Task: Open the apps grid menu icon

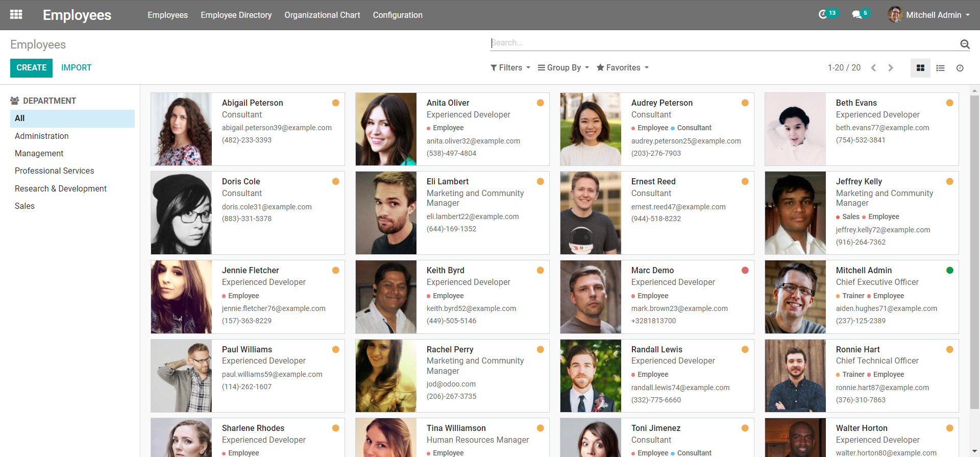Action: 16,15
